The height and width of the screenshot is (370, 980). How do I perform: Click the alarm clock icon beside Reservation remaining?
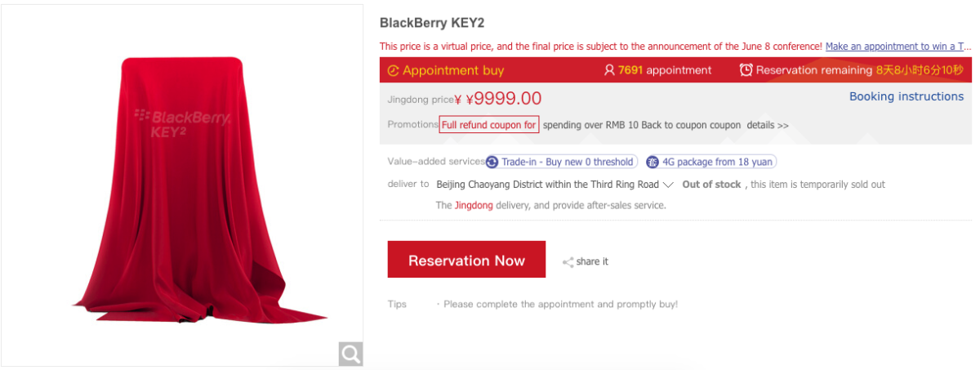[746, 70]
